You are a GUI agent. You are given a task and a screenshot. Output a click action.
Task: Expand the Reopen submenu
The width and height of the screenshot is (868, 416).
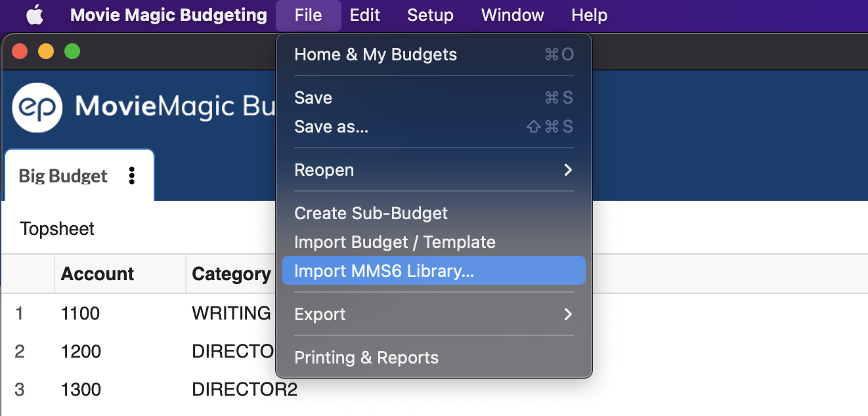(434, 170)
